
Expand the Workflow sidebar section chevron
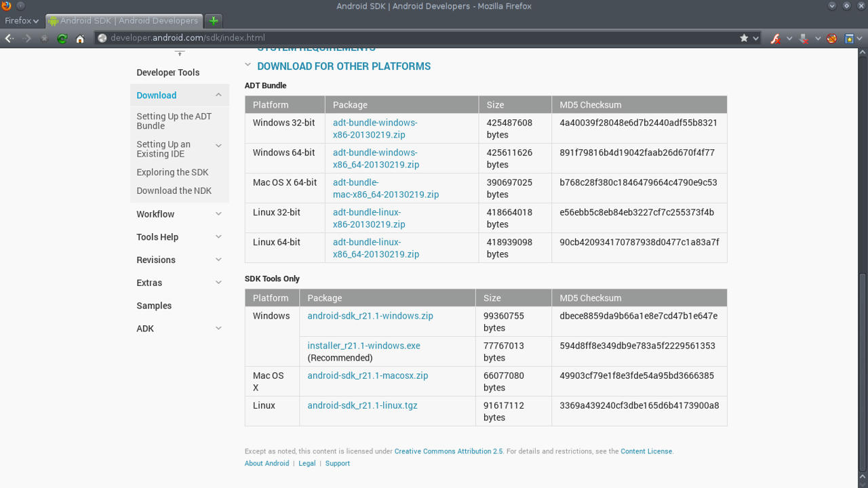coord(218,214)
